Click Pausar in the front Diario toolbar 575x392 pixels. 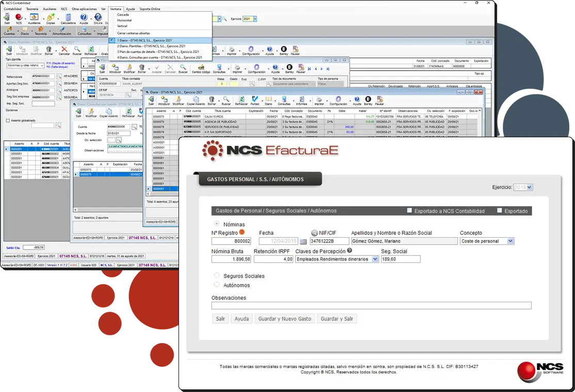[x=380, y=101]
